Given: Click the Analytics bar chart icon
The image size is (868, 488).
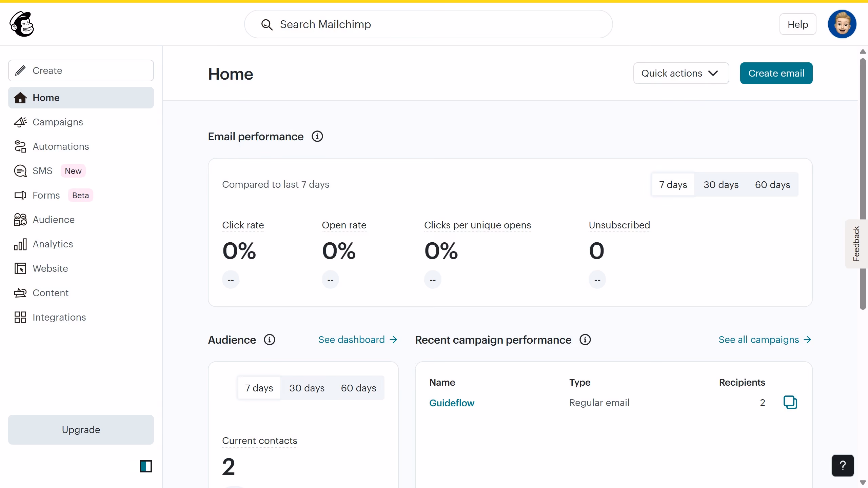Looking at the screenshot, I should (x=20, y=244).
